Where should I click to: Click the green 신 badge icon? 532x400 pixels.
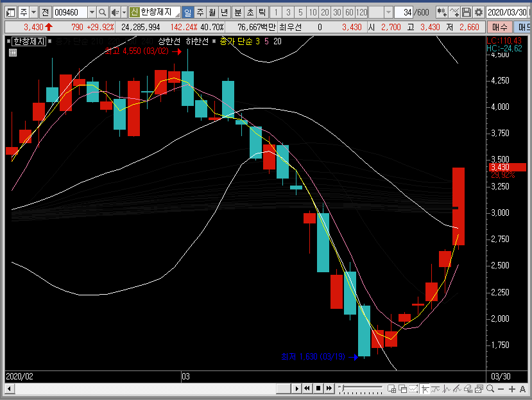pos(134,13)
